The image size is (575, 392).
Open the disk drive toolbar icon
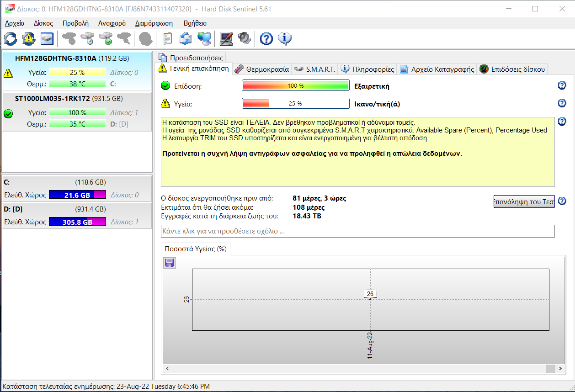point(47,39)
